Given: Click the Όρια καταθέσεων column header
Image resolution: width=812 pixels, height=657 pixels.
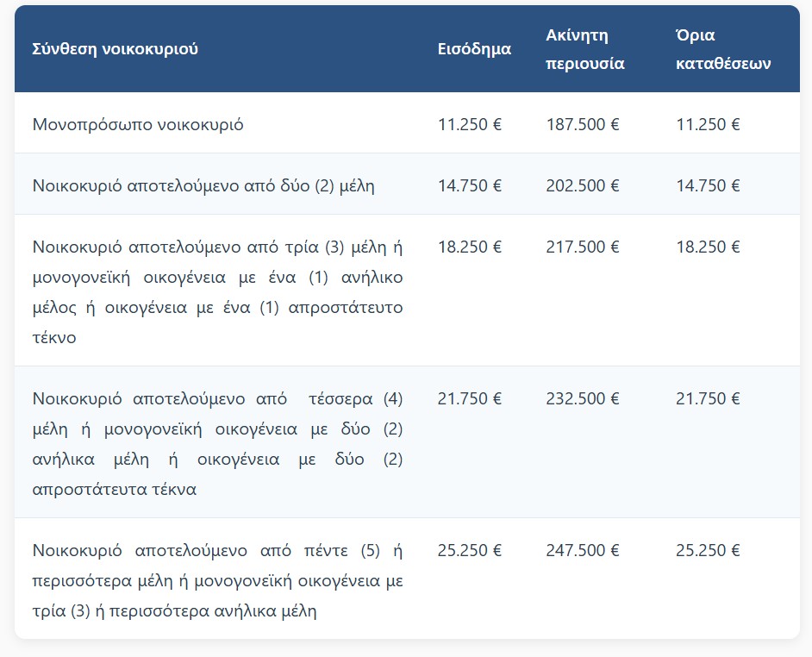Looking at the screenshot, I should coord(723,49).
